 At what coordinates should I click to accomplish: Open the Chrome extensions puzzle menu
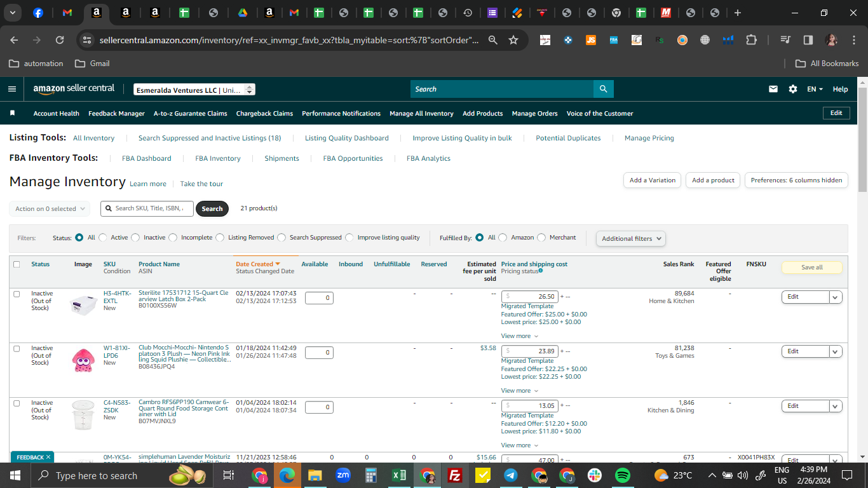(x=751, y=40)
